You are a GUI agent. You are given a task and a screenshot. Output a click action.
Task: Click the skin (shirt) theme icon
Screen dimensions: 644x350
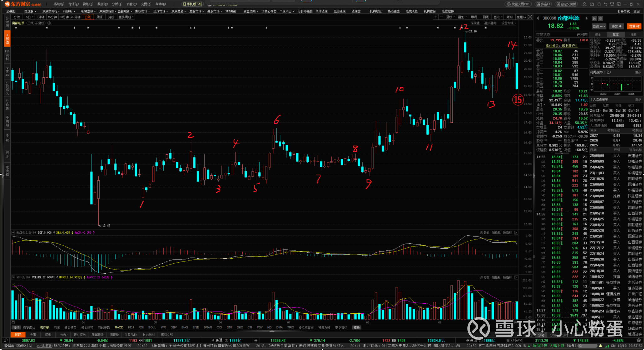612,4
